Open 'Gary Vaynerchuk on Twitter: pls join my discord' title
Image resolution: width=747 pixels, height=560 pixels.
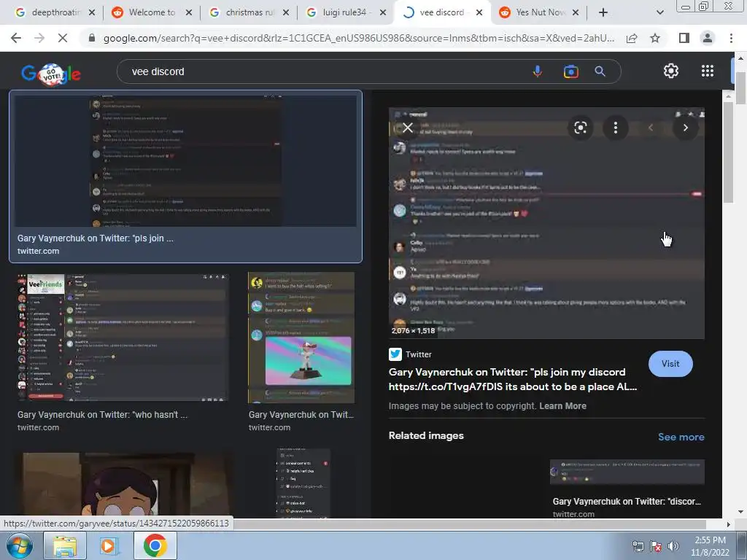[x=513, y=379]
